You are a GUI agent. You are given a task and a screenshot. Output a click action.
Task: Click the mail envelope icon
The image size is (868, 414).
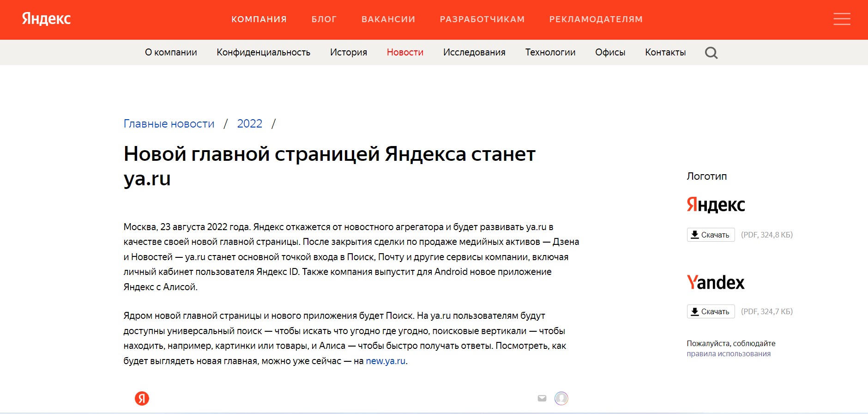click(542, 398)
